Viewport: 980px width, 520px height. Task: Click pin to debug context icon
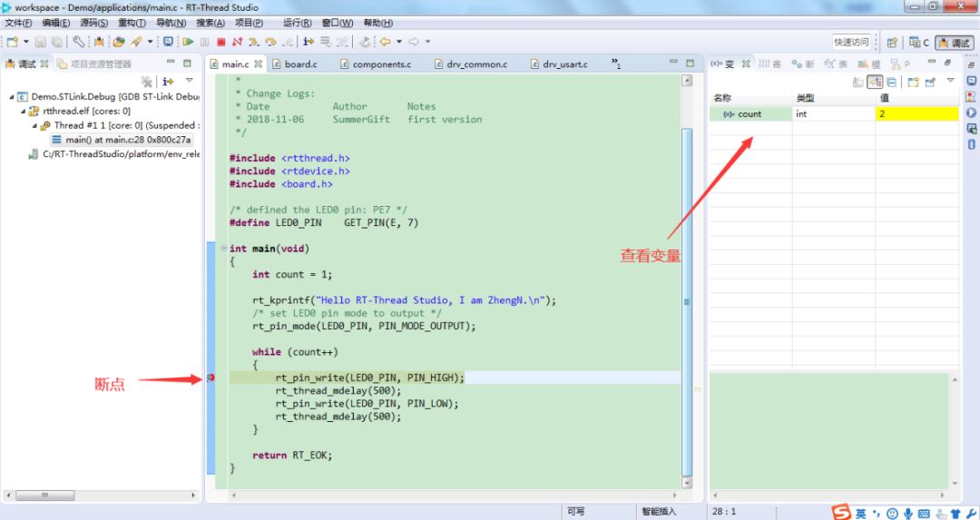coord(931,82)
